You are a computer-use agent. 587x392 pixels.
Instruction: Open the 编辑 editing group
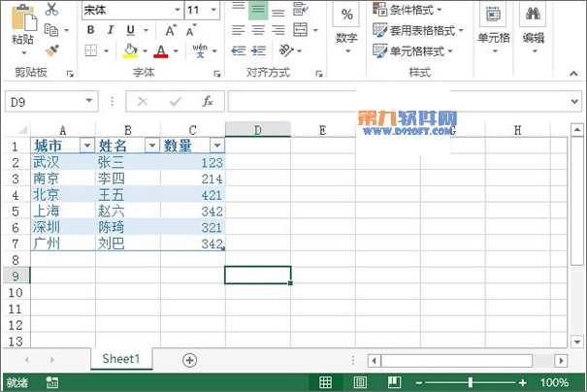(x=533, y=28)
